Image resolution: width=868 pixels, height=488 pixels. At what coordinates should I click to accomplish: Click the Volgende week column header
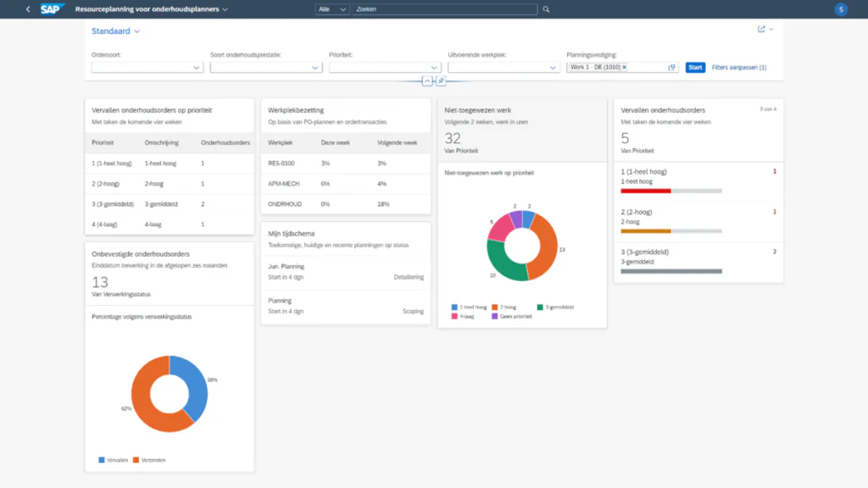coord(397,142)
